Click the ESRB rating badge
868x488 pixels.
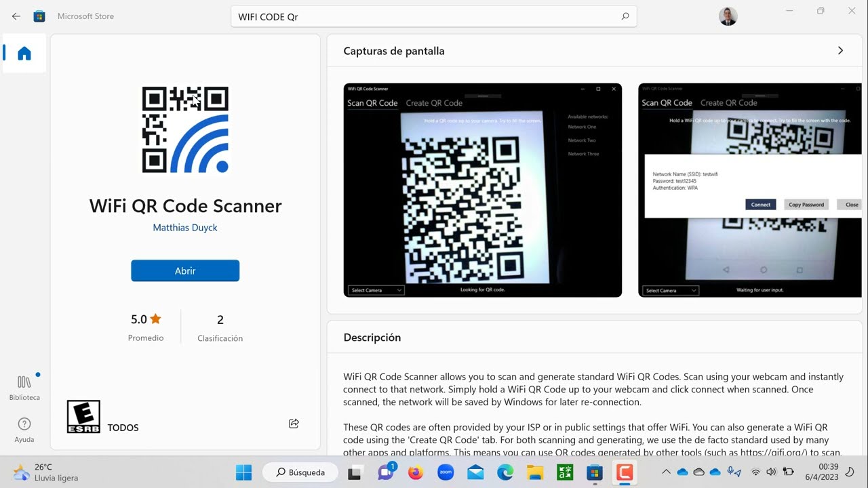pyautogui.click(x=83, y=417)
